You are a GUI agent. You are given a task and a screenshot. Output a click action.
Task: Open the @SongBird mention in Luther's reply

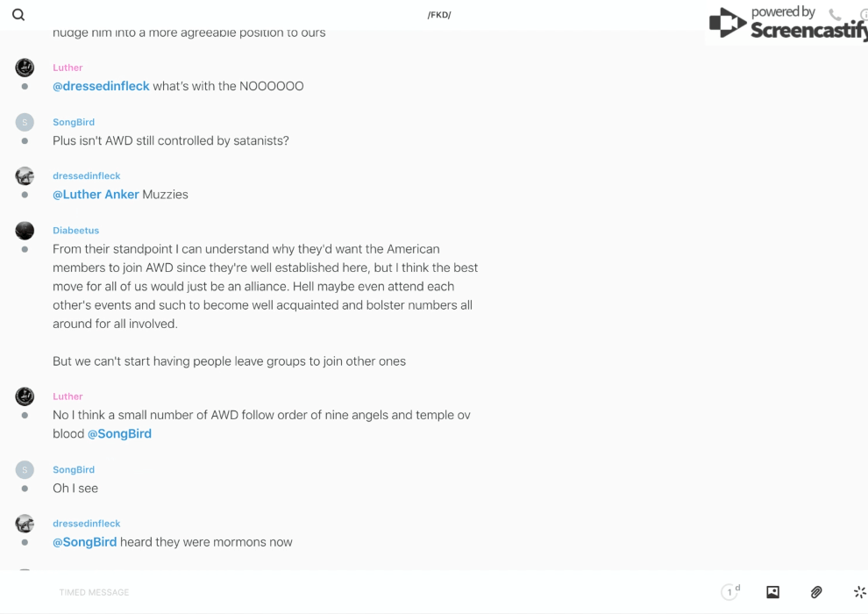[x=119, y=433]
